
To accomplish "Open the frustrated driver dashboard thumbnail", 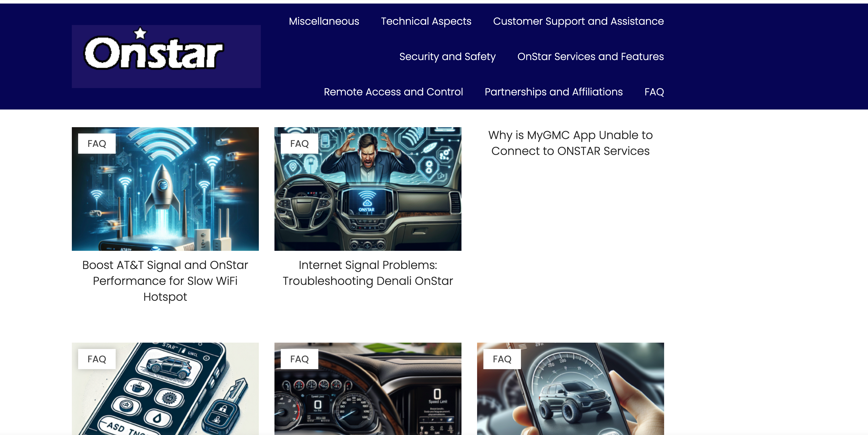I will [x=368, y=189].
